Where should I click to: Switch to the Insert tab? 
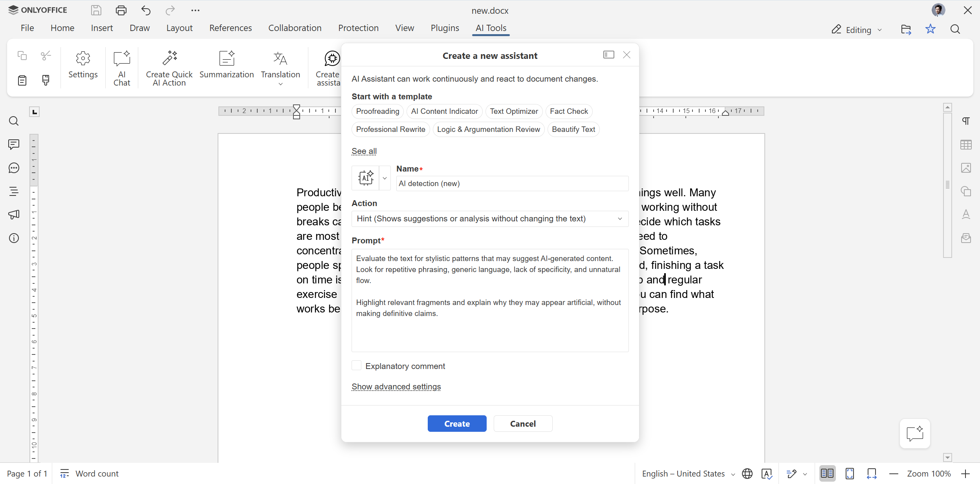(102, 28)
